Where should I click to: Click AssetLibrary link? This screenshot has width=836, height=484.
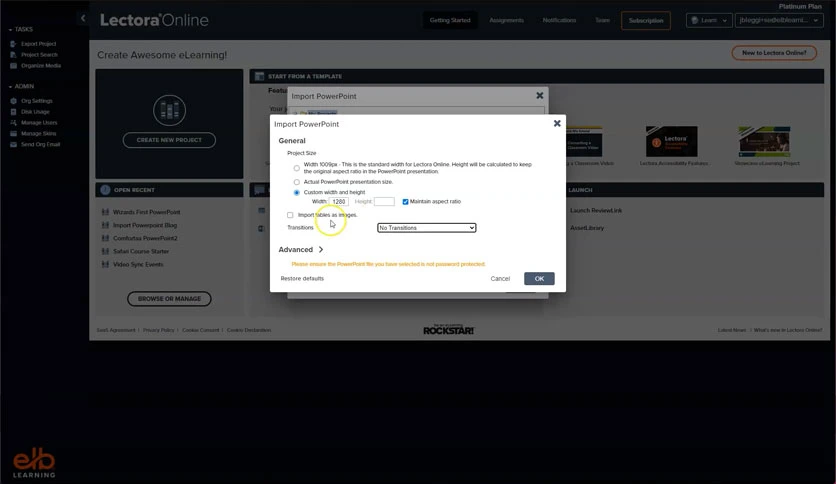pos(587,228)
